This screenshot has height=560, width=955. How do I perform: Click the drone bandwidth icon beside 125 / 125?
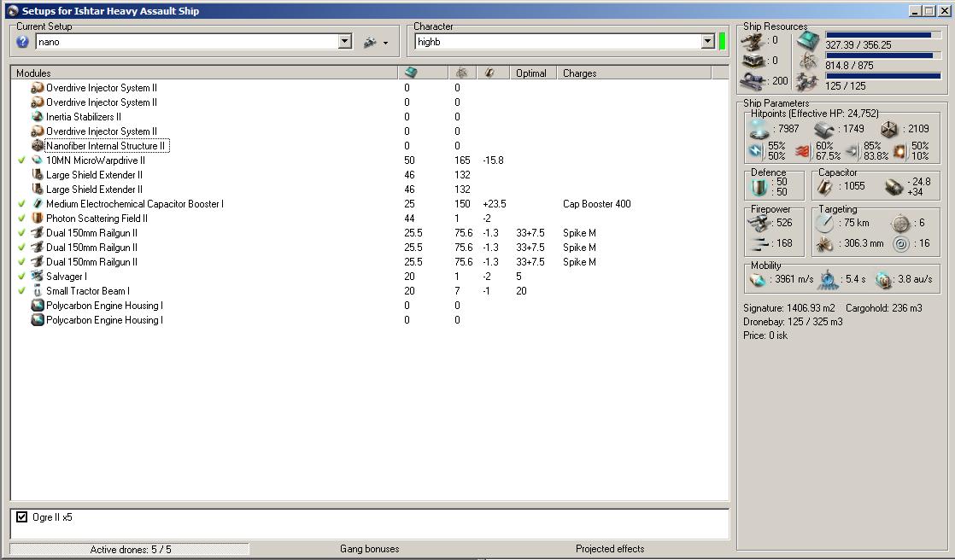pos(808,82)
